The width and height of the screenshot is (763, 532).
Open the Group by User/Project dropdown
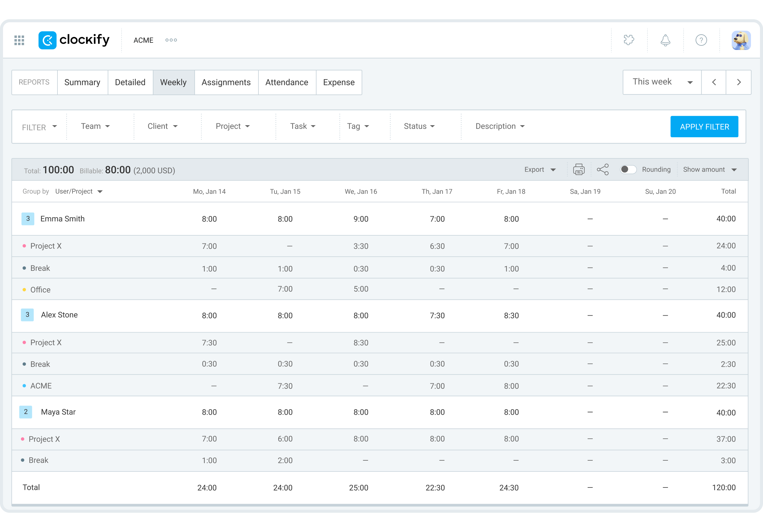79,191
